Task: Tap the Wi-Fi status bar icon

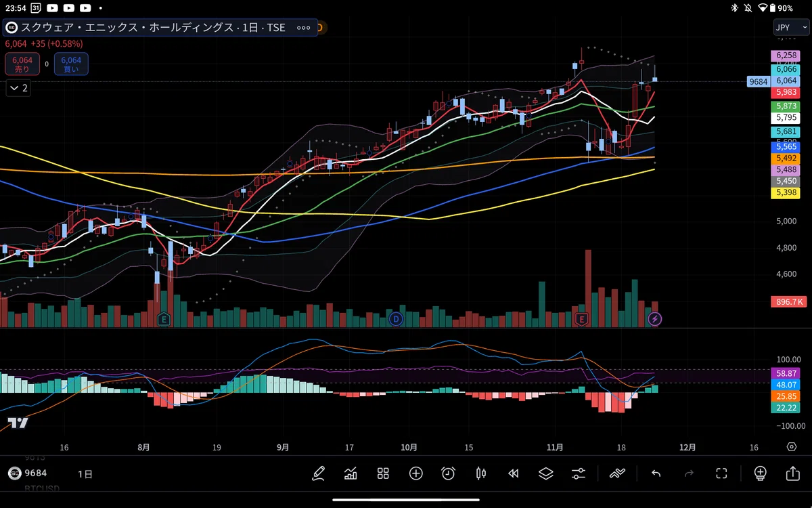Action: 763,8
